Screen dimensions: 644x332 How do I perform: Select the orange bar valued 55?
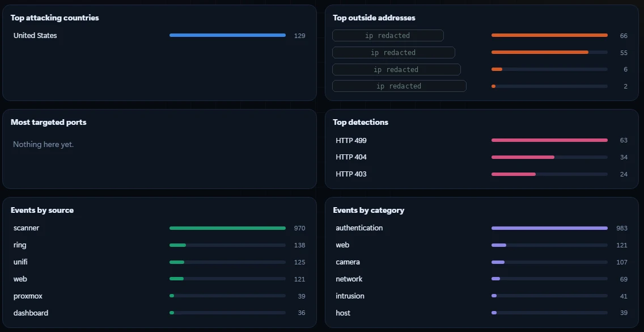[x=540, y=52]
